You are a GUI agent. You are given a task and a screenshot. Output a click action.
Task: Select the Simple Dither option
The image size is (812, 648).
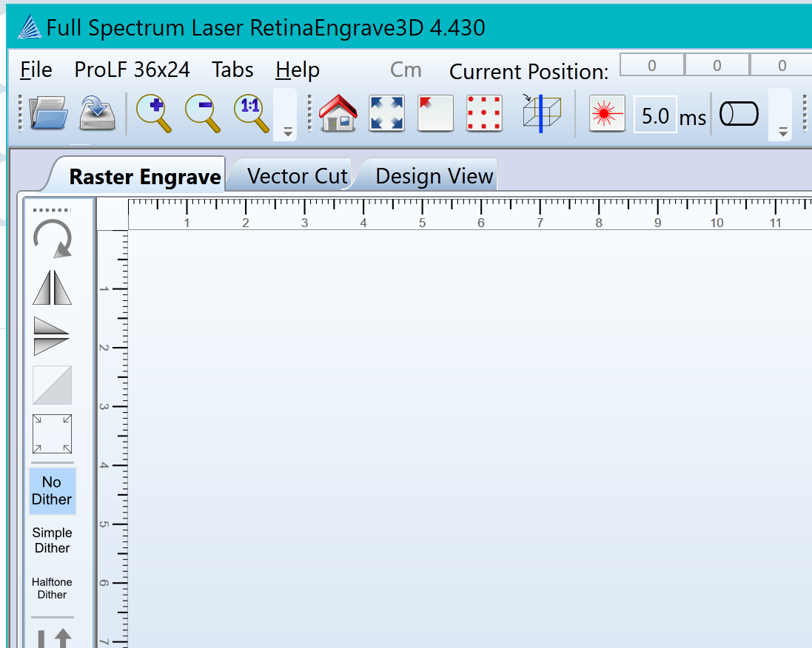point(52,540)
